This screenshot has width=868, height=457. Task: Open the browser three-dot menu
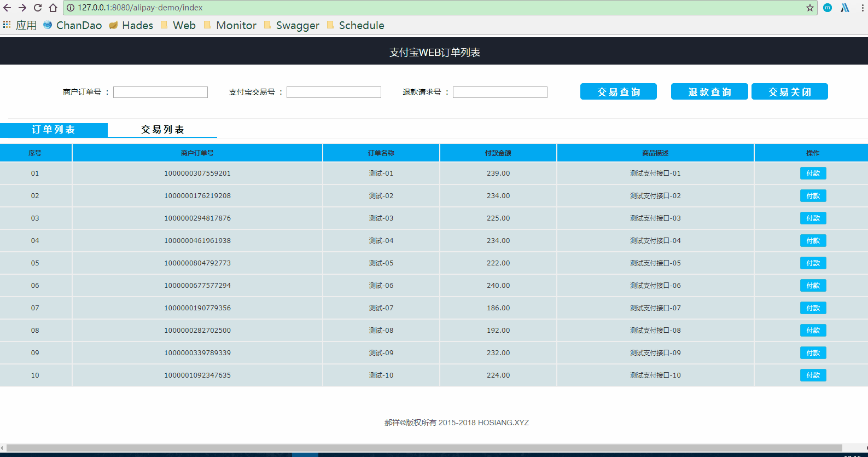point(863,8)
